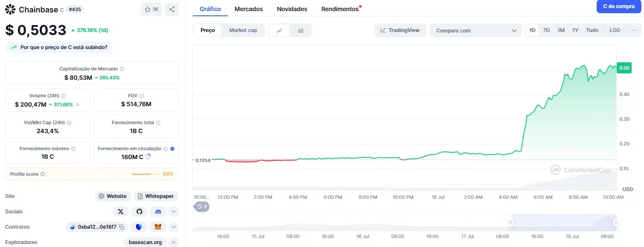Open the Profile score info icon
Image resolution: width=644 pixels, height=247 pixels.
43,174
